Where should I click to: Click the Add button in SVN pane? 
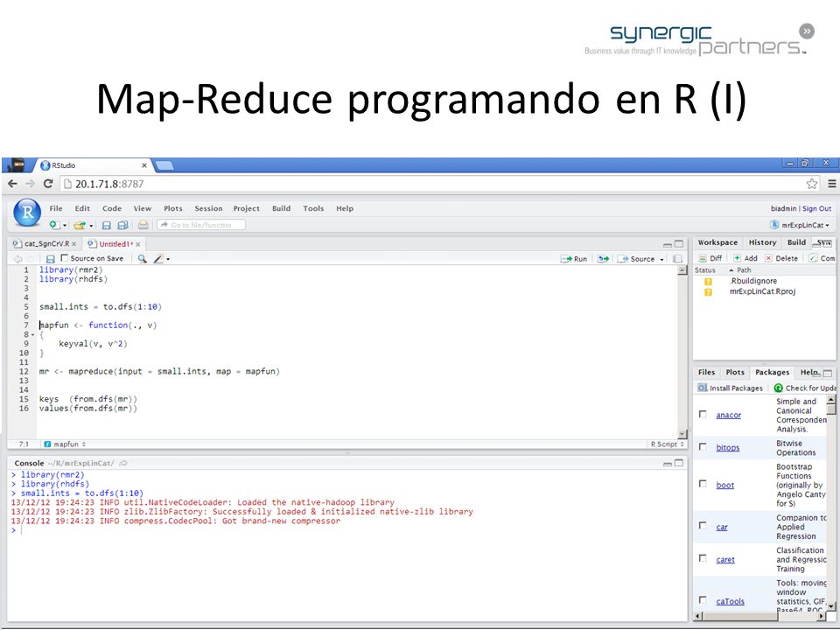pyautogui.click(x=745, y=258)
